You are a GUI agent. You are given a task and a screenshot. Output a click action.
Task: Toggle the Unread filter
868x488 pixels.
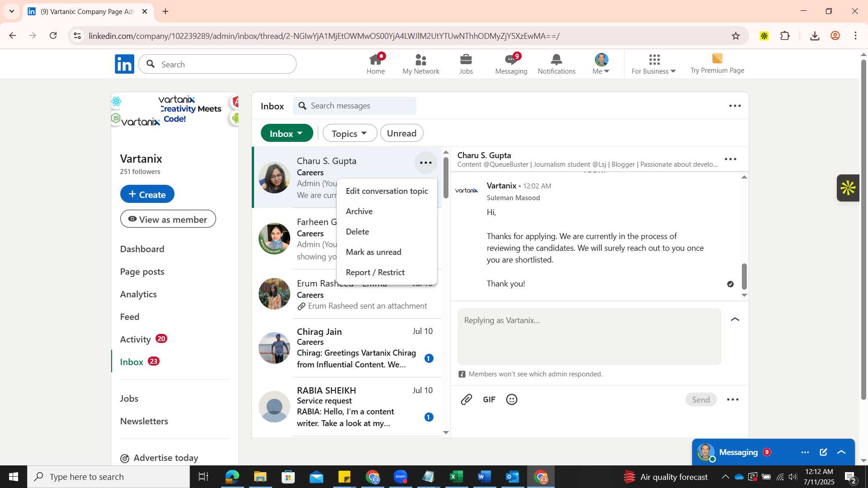pos(402,133)
